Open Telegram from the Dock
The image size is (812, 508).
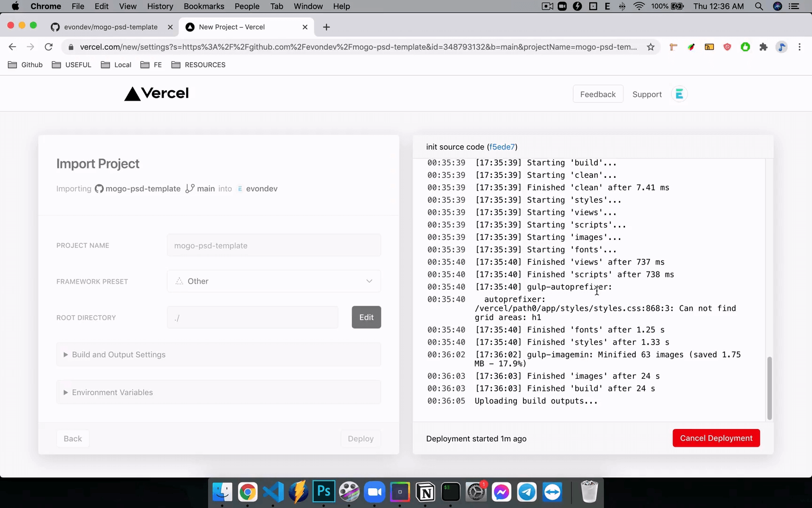pos(527,492)
